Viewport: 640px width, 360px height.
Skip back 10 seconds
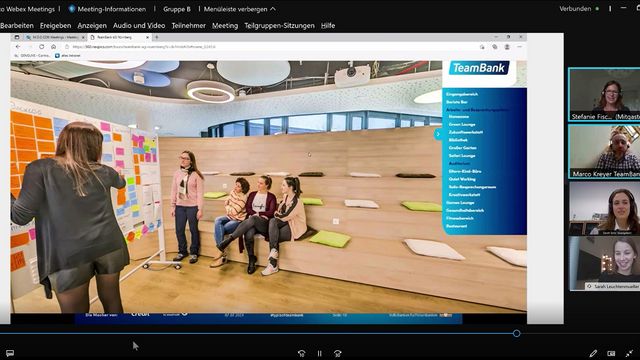(301, 353)
